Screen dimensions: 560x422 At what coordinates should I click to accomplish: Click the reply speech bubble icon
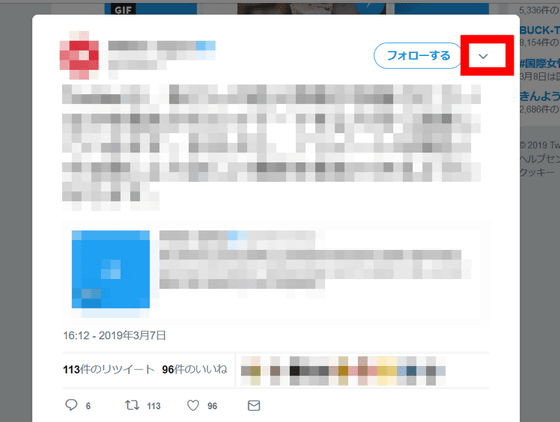(71, 405)
